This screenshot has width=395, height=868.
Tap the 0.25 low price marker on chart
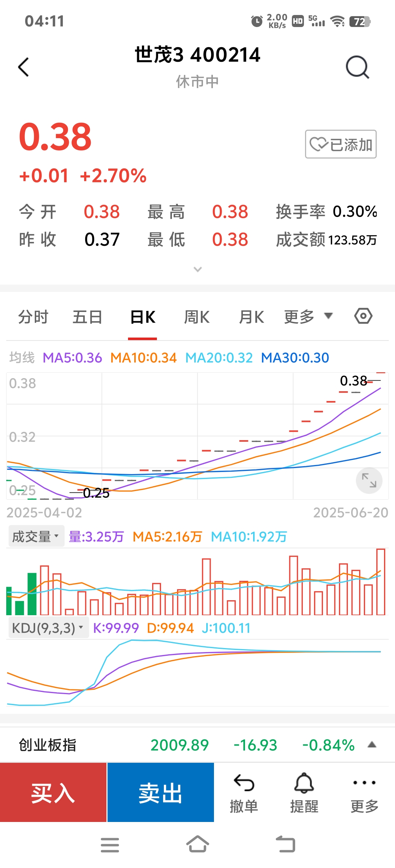96,493
